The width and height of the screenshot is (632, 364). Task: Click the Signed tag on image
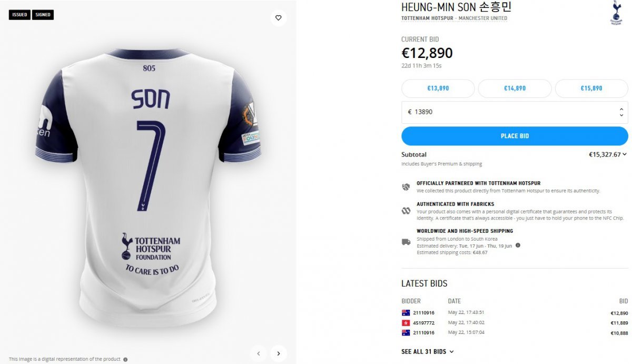43,15
